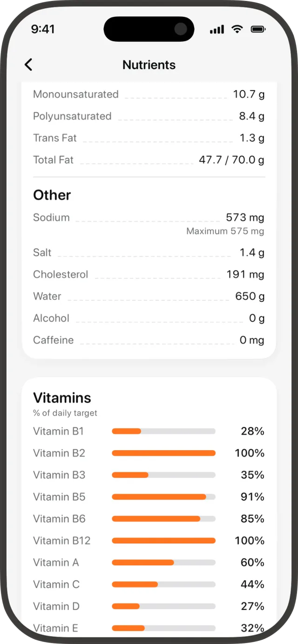Select the Caffeine row
Image resolution: width=298 pixels, height=644 pixels.
(149, 340)
